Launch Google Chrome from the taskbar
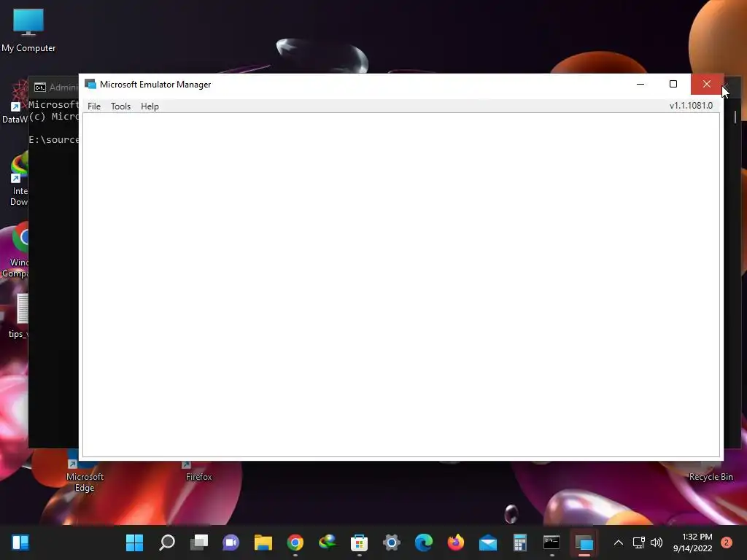The width and height of the screenshot is (747, 560). [295, 542]
